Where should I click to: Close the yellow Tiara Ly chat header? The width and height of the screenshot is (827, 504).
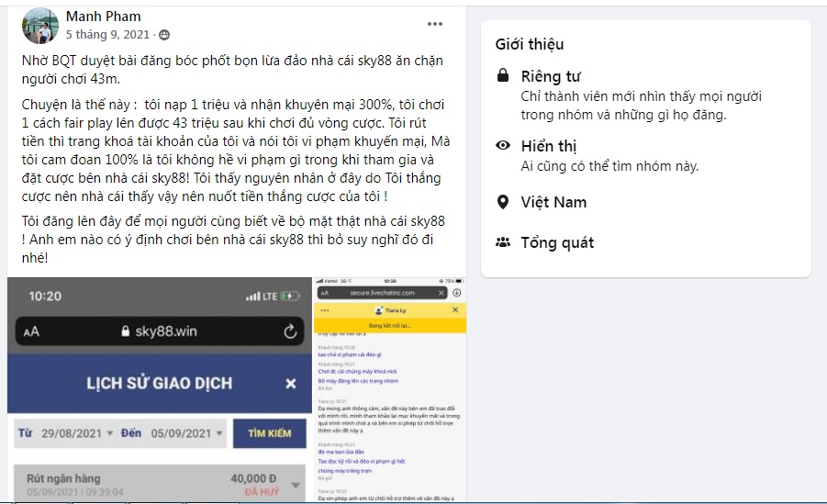tap(455, 309)
